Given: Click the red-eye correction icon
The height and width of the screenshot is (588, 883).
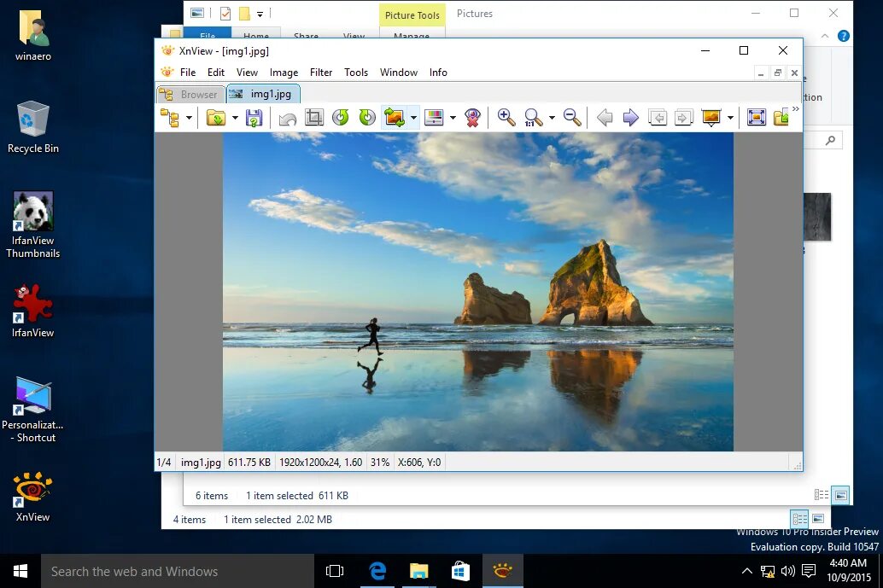Looking at the screenshot, I should tap(472, 118).
